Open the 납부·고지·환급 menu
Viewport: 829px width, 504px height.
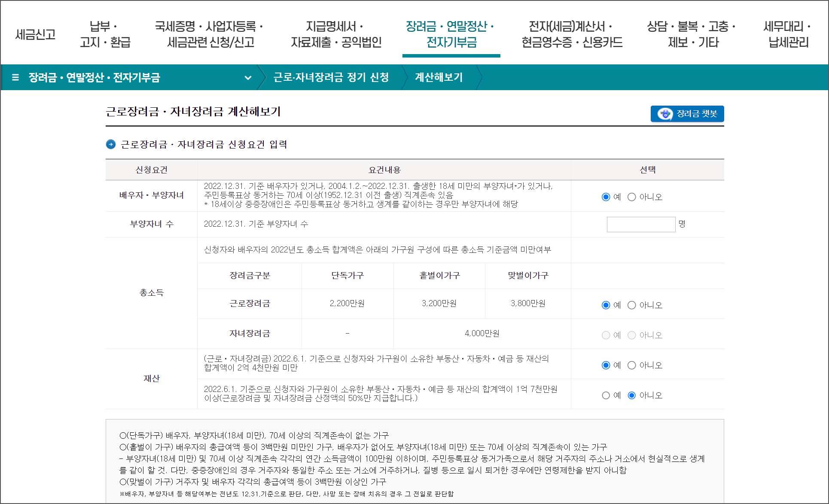click(x=105, y=34)
